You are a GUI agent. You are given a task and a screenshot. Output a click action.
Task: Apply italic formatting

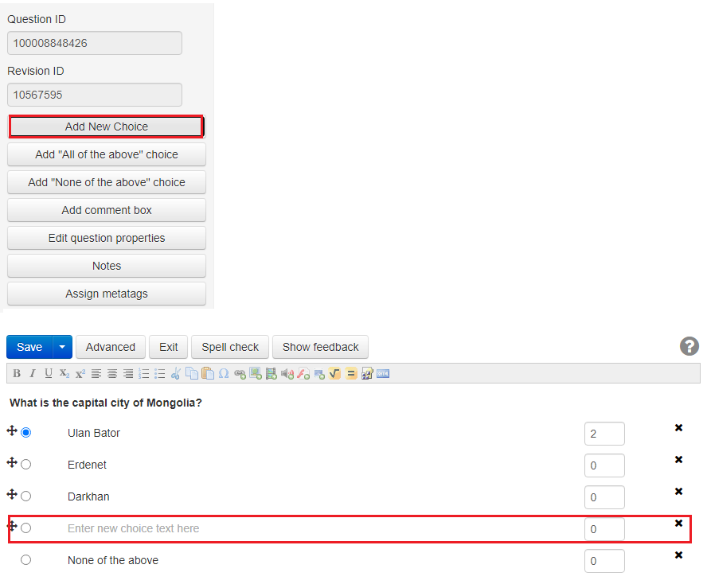coord(33,373)
